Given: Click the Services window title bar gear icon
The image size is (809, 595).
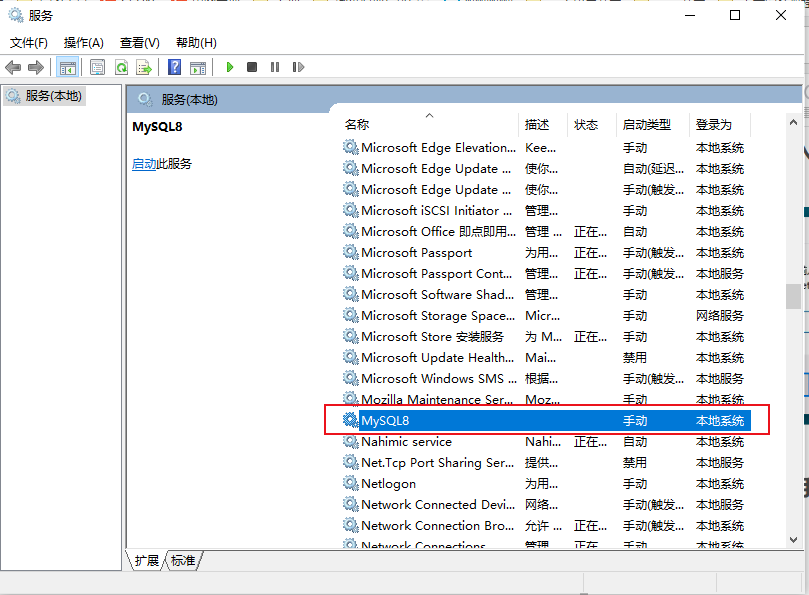Looking at the screenshot, I should pyautogui.click(x=15, y=15).
